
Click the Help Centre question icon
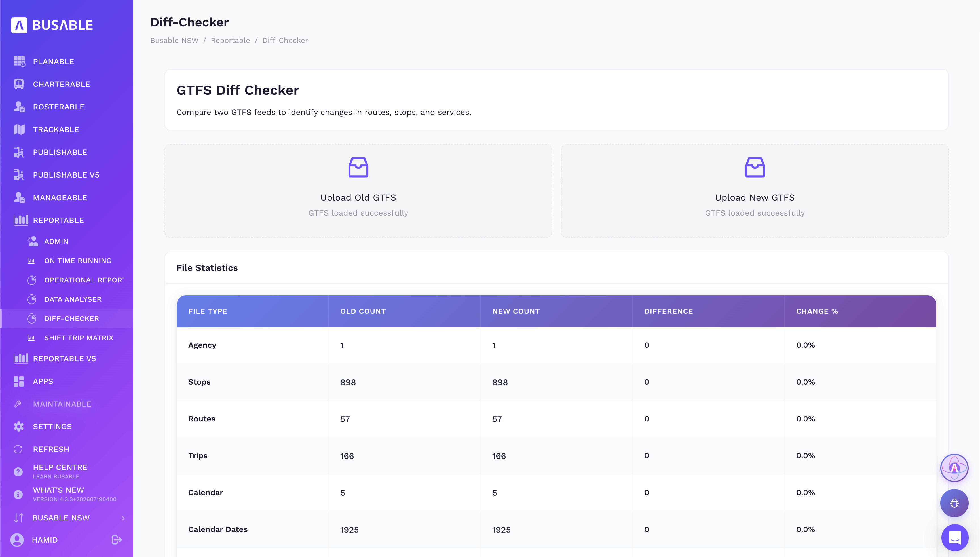click(x=18, y=472)
